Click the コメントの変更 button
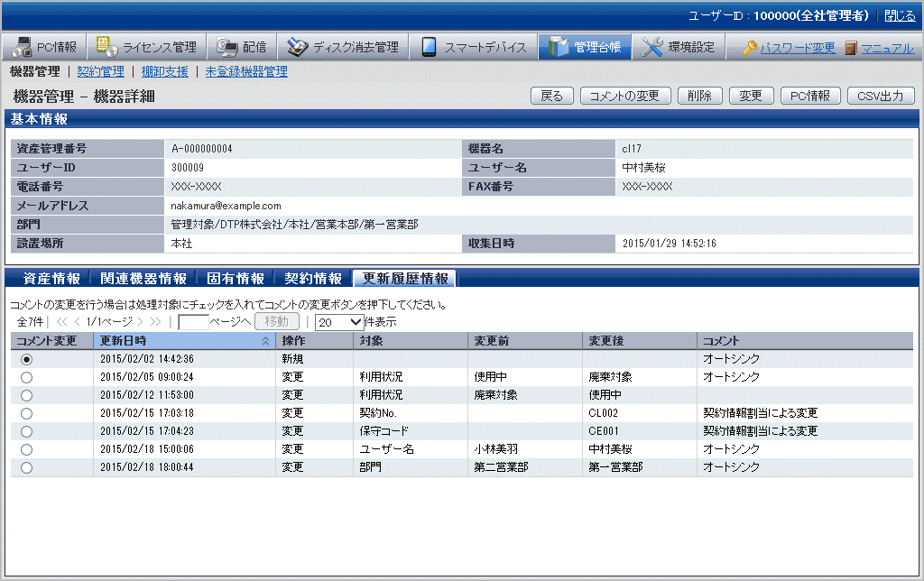This screenshot has width=924, height=581. click(624, 96)
